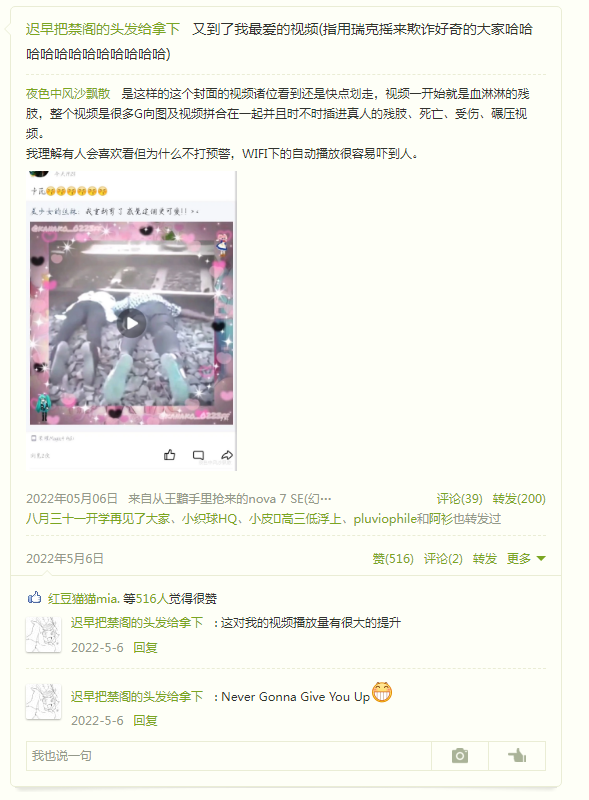Like the post via 赞(516)
589x800 pixels.
click(x=393, y=559)
